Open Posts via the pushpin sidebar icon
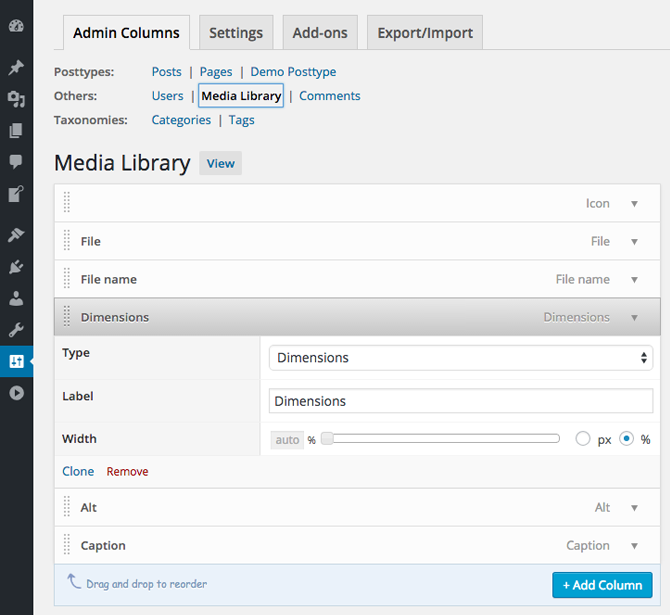 [x=16, y=68]
